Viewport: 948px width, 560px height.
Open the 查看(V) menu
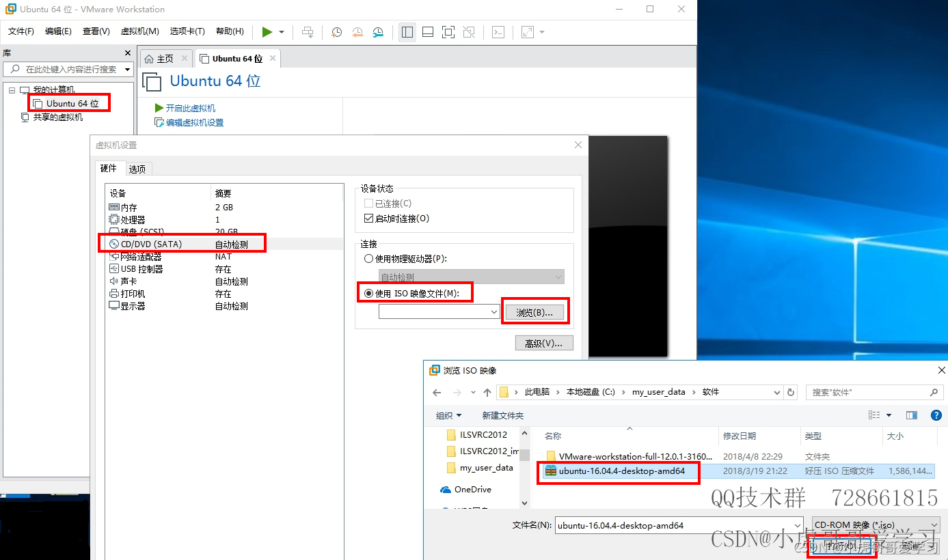[96, 31]
